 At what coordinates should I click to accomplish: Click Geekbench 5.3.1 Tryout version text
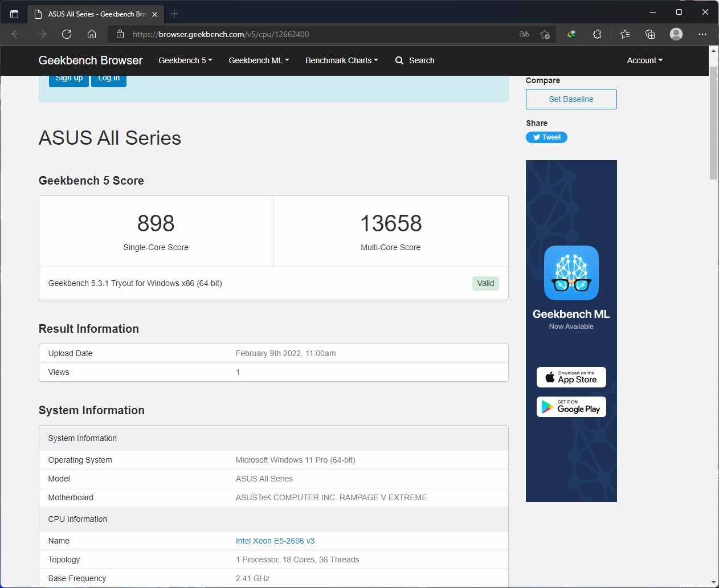[x=135, y=283]
